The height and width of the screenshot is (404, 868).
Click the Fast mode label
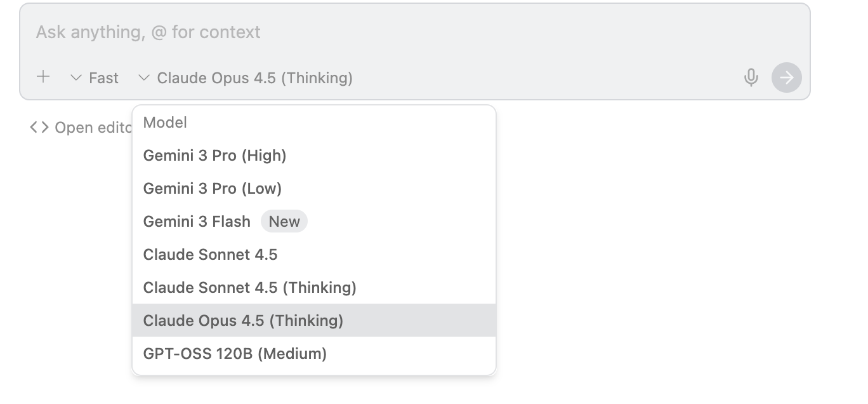pos(103,78)
